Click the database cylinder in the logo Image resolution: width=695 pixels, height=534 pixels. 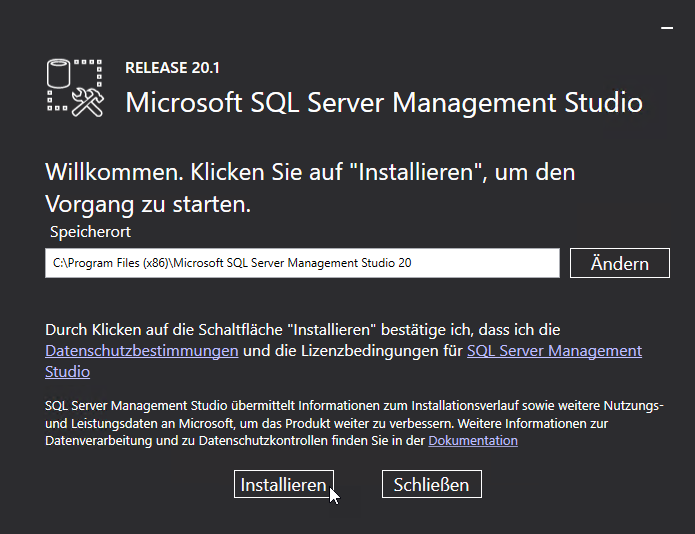tap(60, 73)
